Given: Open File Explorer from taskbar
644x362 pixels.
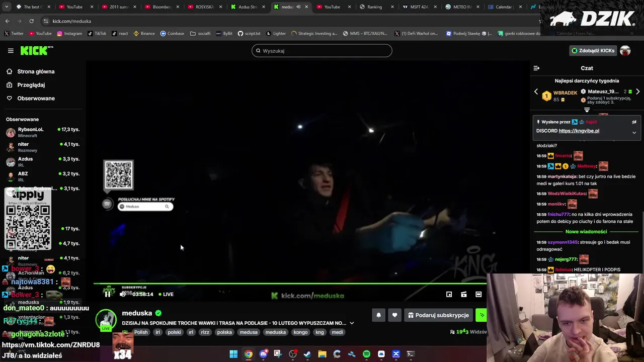Looking at the screenshot, I should pyautogui.click(x=322, y=354).
